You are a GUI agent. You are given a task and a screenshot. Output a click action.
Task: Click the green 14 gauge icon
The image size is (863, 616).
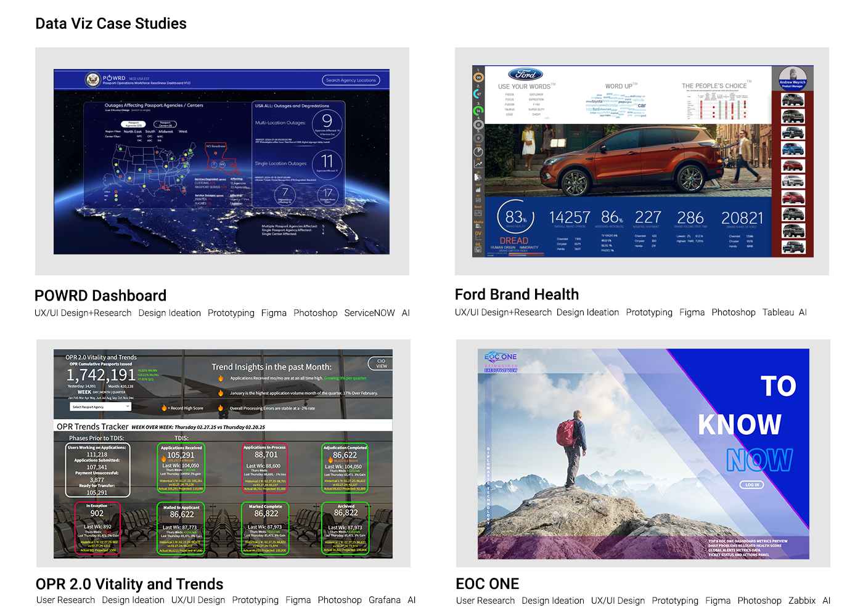click(x=478, y=111)
